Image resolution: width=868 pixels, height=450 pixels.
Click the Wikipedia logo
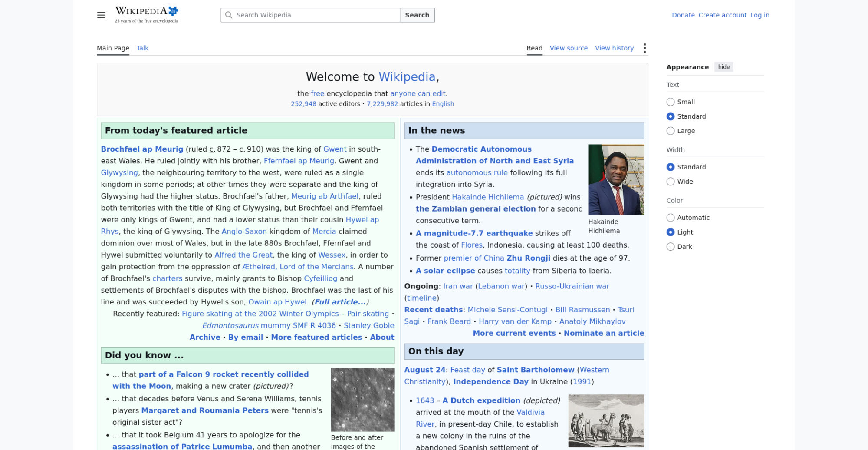tap(146, 15)
